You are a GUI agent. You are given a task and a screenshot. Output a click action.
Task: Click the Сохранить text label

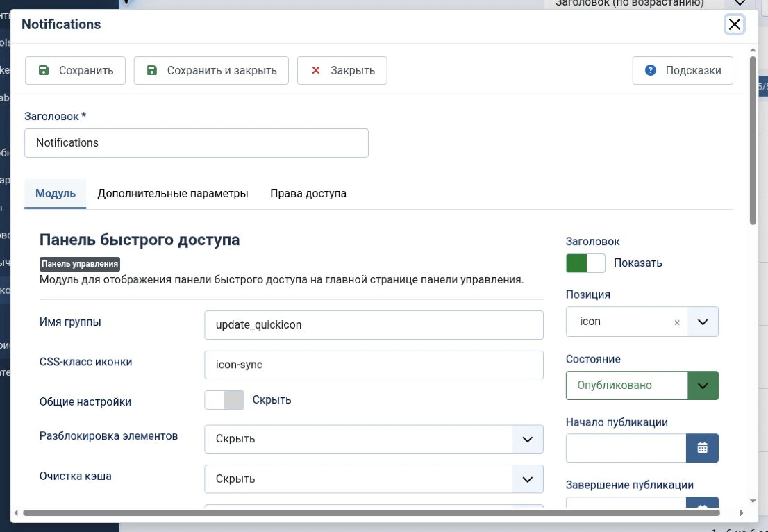coord(86,71)
